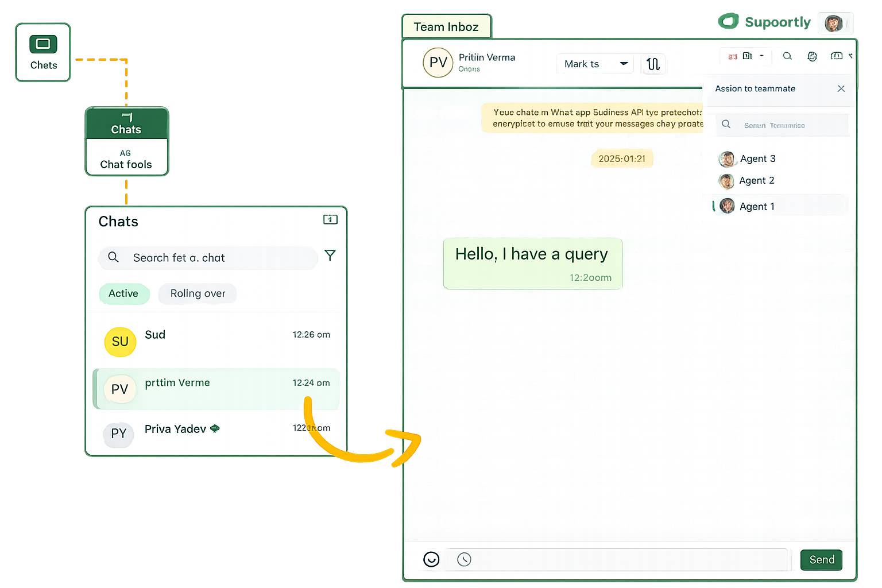Click Agent 2's avatar picture
882x588 pixels.
pos(726,181)
